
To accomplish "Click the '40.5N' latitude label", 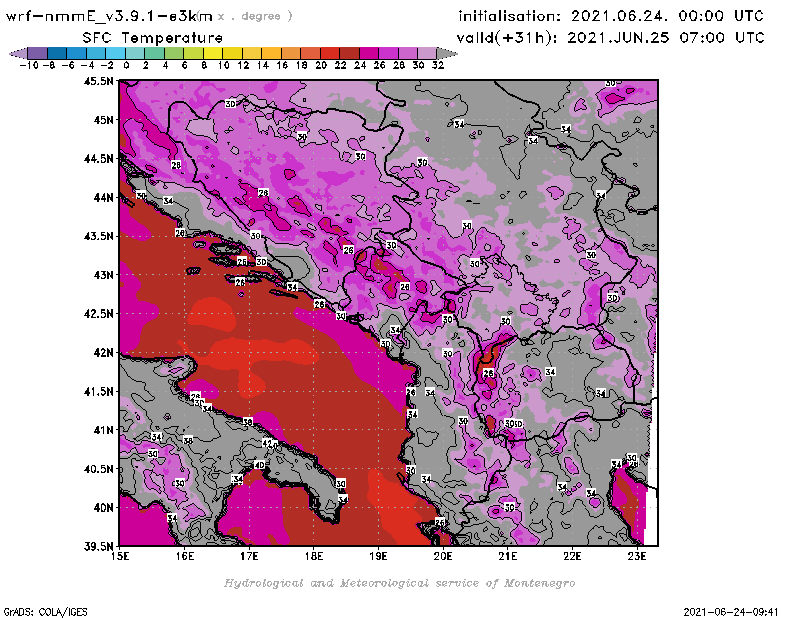I will (x=98, y=468).
